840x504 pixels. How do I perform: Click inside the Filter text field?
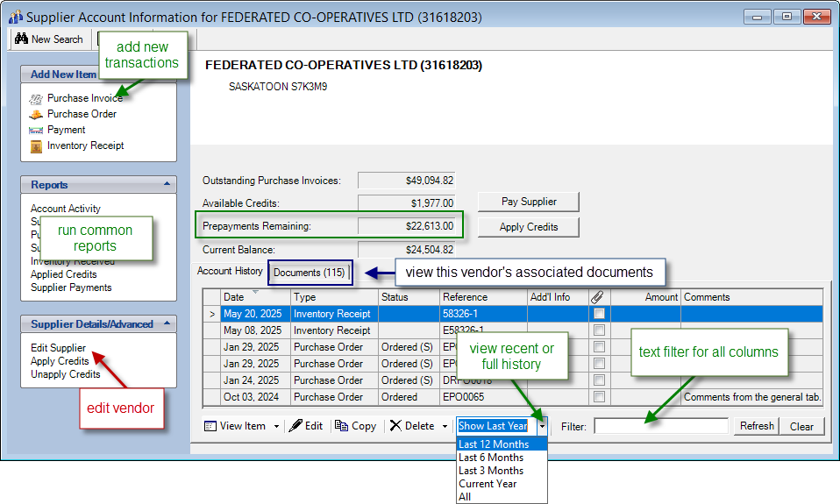(x=661, y=426)
